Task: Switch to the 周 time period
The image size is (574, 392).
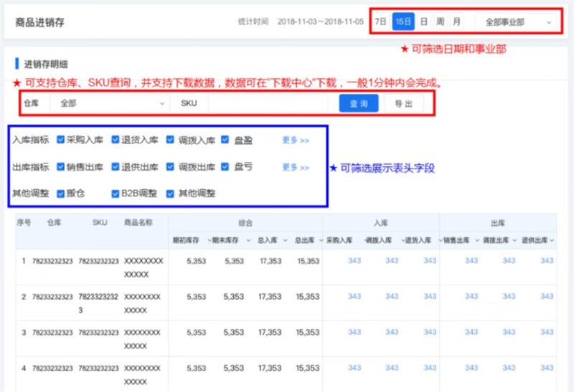Action: pos(441,22)
